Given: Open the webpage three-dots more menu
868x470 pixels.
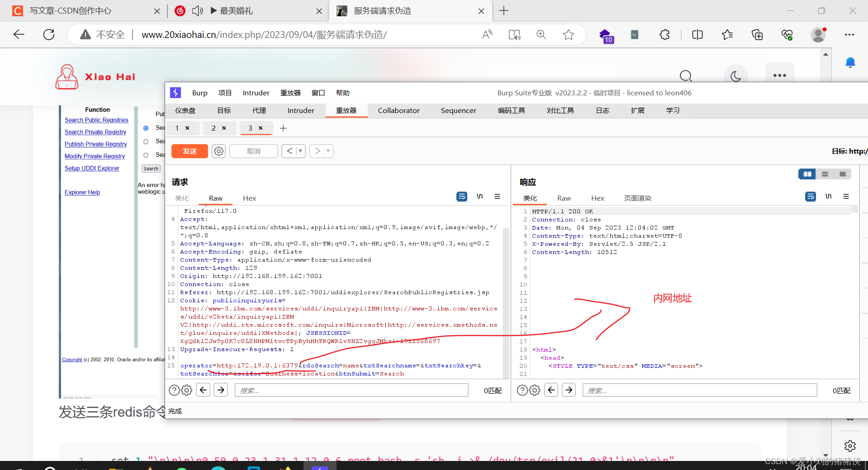Looking at the screenshot, I should [x=780, y=75].
